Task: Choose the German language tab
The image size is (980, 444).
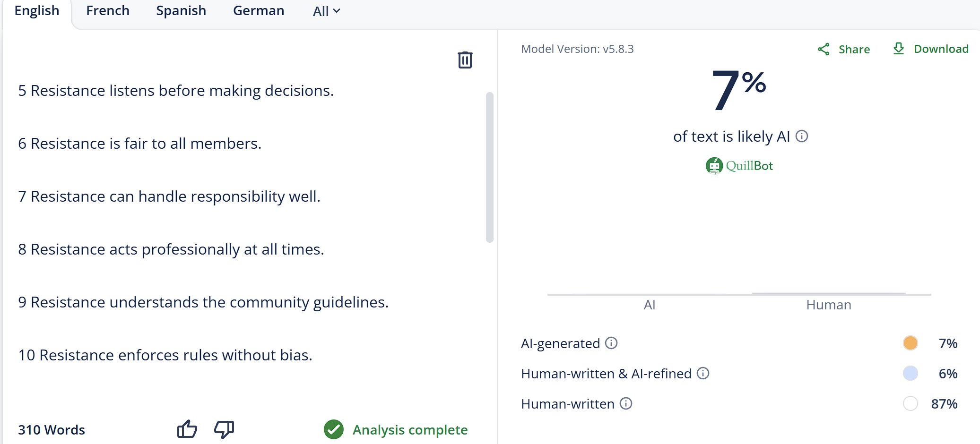Action: (259, 10)
